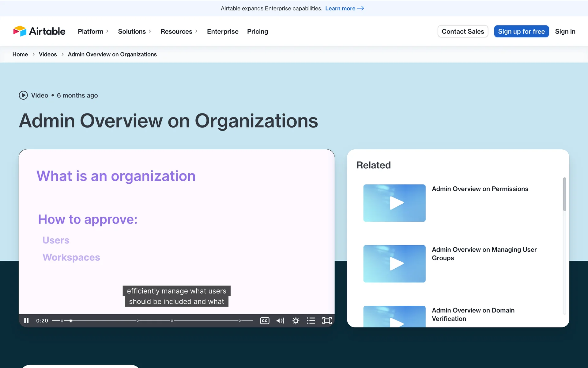Click the Contact Sales button
Image resolution: width=588 pixels, height=368 pixels.
[463, 31]
